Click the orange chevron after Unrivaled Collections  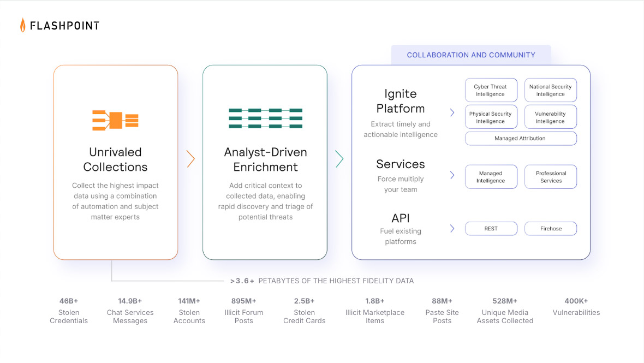(190, 159)
